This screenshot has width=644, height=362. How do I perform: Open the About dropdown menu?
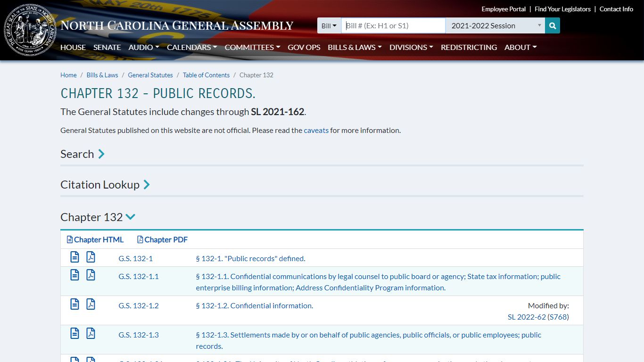tap(520, 47)
